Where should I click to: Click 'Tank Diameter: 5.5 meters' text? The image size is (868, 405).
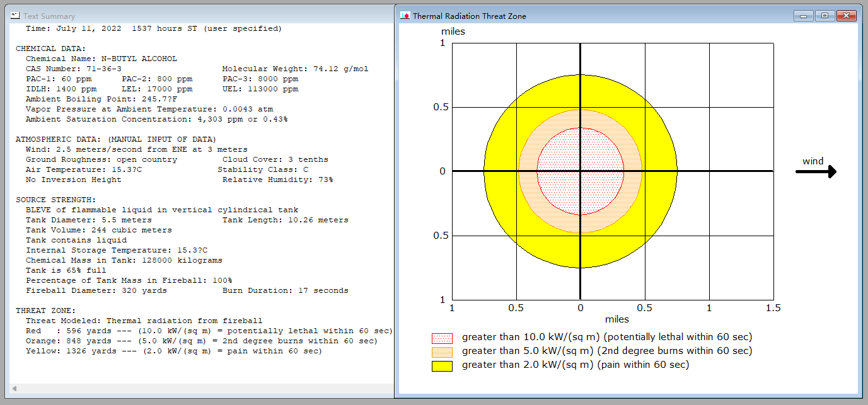pos(89,220)
